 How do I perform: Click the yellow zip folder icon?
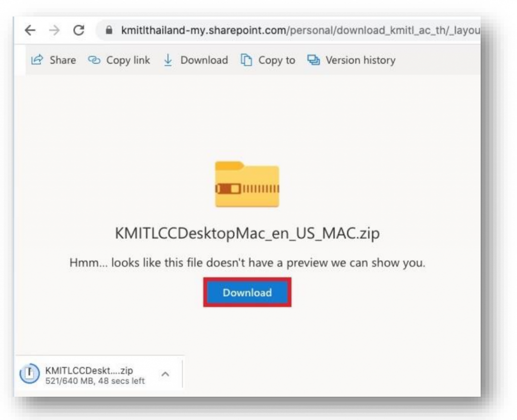(x=247, y=184)
